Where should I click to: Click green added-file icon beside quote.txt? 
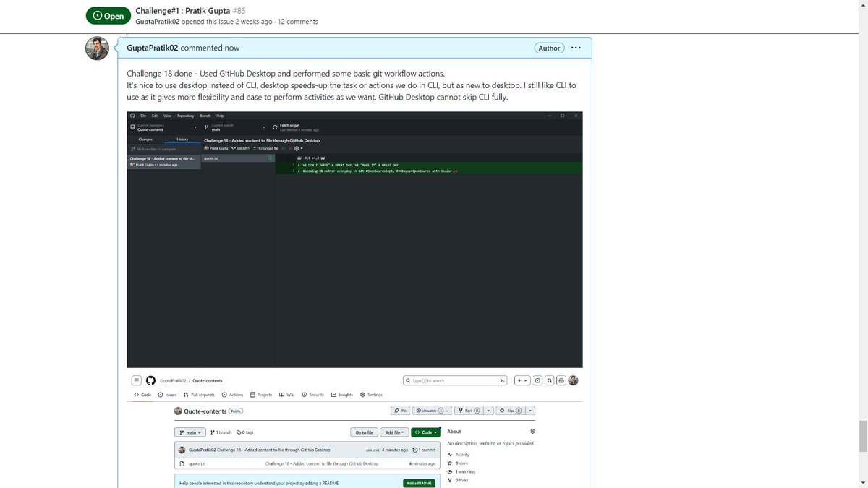click(269, 158)
